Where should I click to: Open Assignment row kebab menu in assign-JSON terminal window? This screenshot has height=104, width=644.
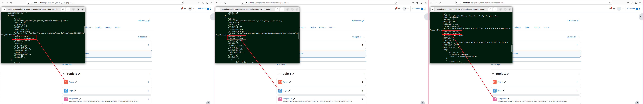[x=577, y=100]
